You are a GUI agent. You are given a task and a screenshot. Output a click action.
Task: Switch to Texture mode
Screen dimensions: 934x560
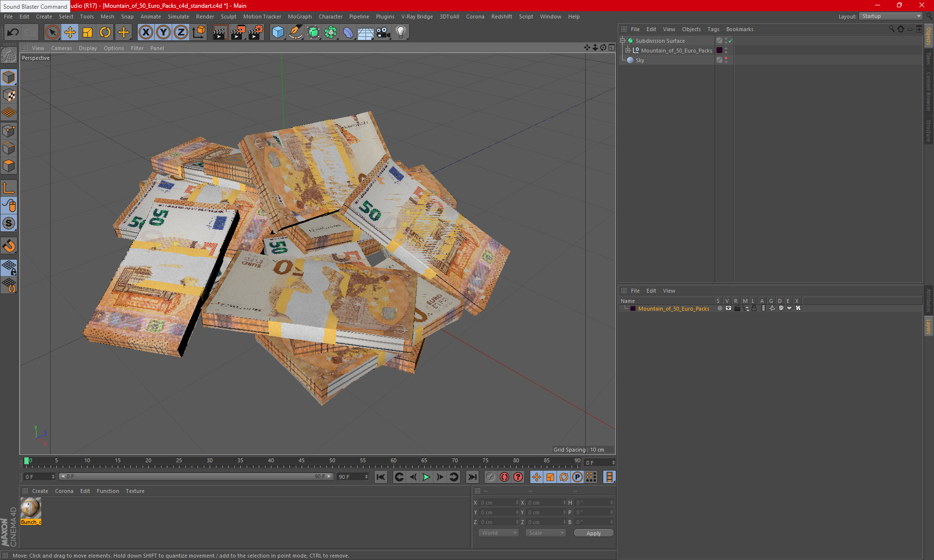pyautogui.click(x=9, y=95)
